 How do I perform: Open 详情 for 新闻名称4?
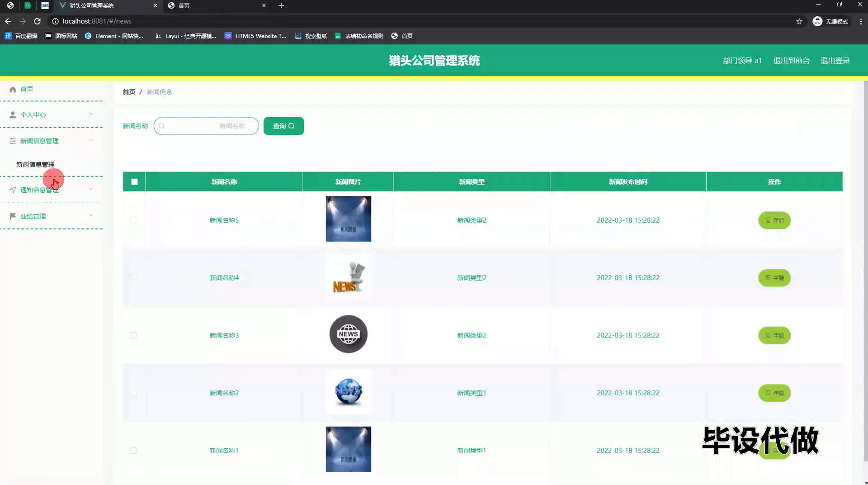point(774,278)
